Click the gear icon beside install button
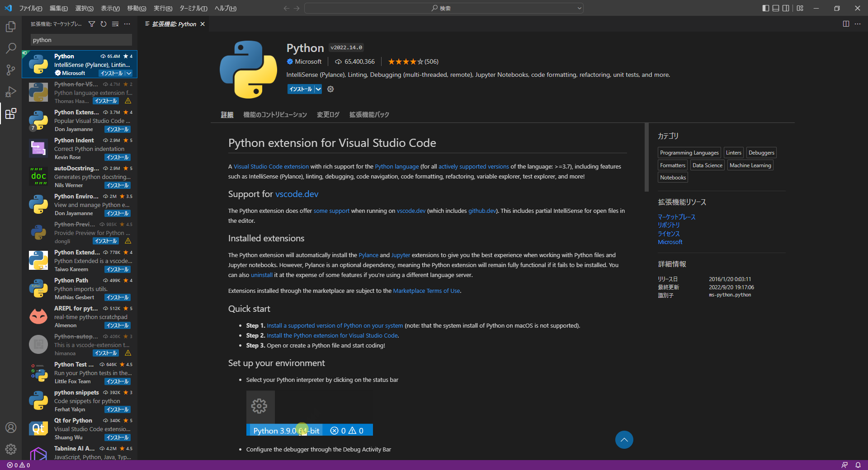Viewport: 868px width, 470px height. pyautogui.click(x=330, y=89)
